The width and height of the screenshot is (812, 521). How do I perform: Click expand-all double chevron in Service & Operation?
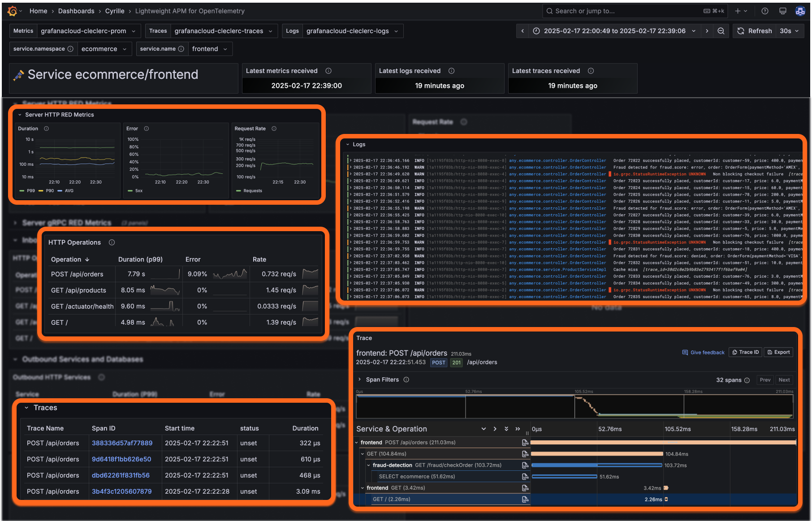tap(506, 429)
